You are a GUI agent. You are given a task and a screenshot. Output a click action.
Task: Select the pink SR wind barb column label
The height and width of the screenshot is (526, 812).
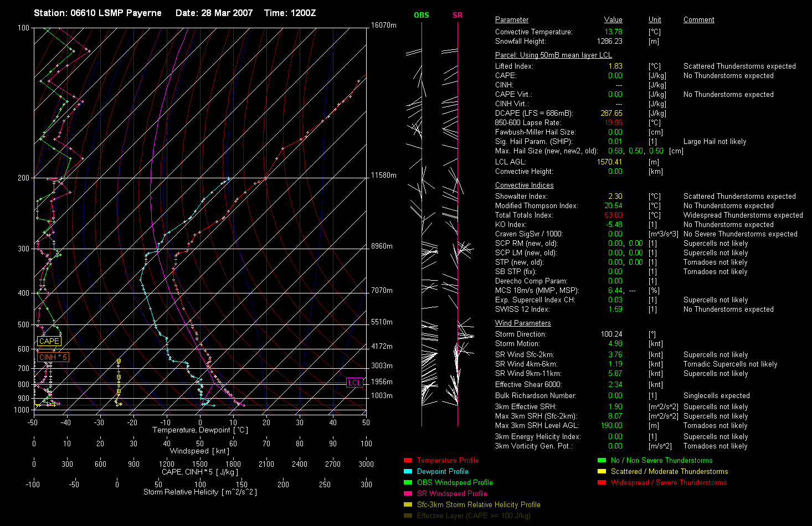458,15
